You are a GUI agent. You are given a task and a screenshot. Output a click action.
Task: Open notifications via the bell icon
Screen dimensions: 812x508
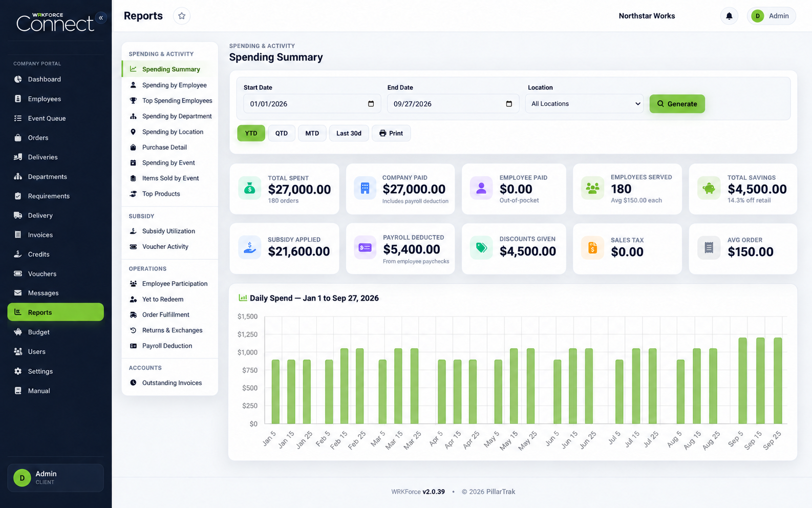(x=729, y=16)
